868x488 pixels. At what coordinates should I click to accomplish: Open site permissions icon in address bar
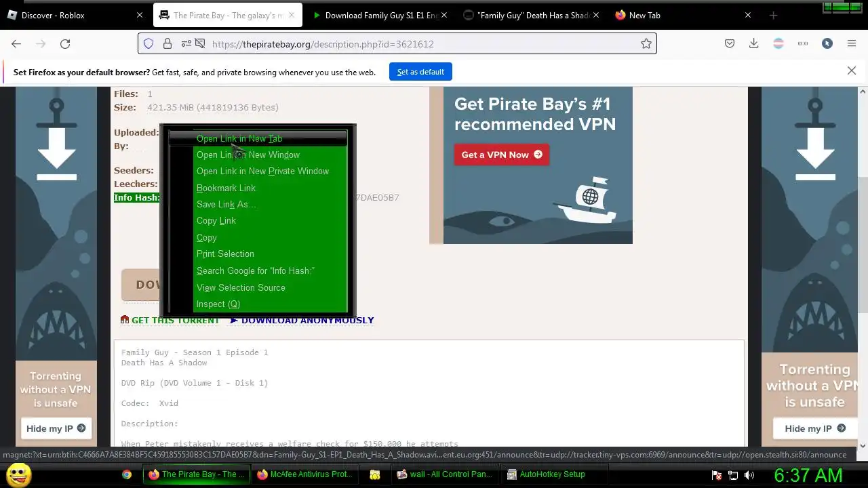click(x=186, y=43)
